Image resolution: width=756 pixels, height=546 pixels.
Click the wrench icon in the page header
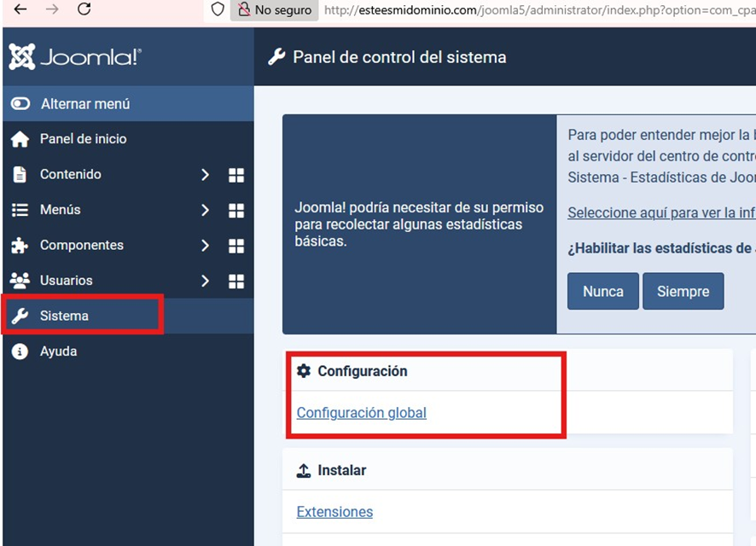click(x=276, y=57)
